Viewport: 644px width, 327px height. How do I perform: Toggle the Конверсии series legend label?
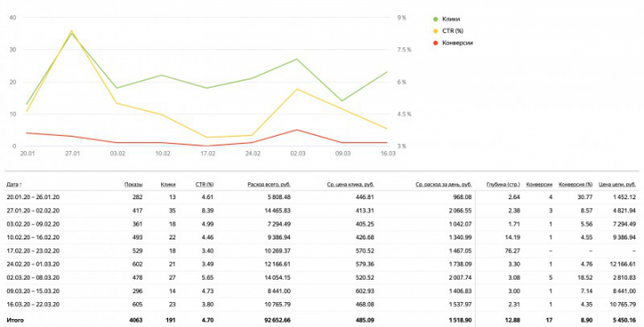click(x=458, y=43)
